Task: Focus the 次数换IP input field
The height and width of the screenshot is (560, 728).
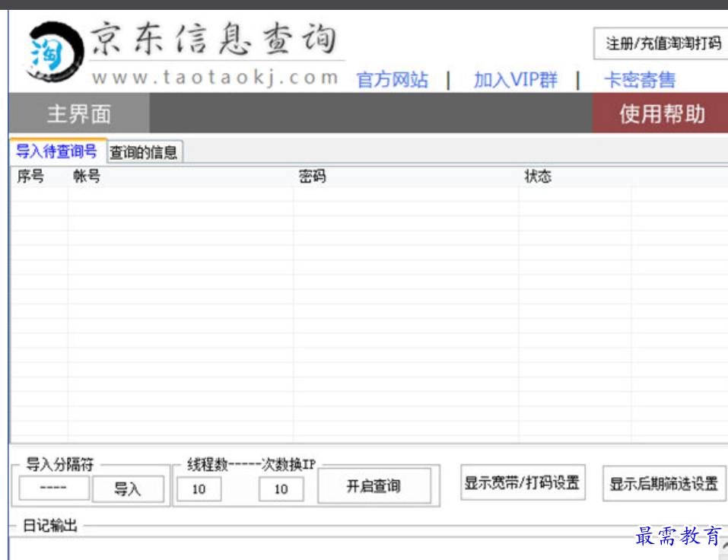Action: [x=281, y=489]
